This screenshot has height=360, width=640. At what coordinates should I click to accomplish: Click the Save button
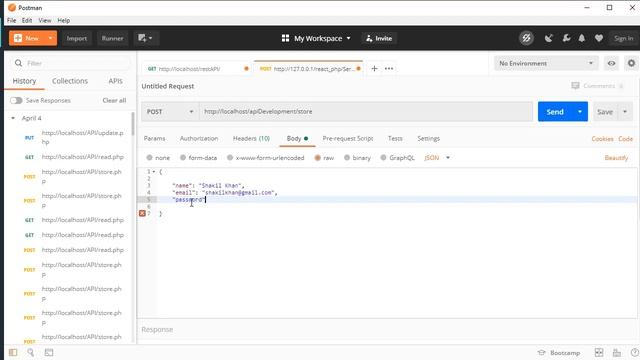tap(604, 112)
